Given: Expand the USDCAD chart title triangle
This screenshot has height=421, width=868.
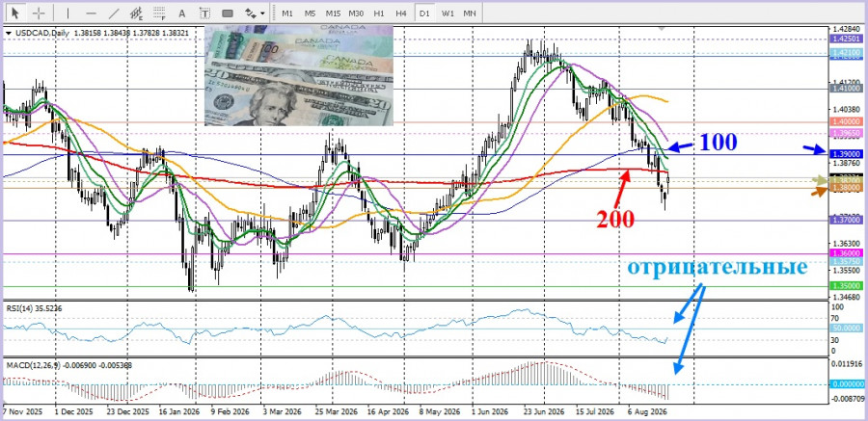Looking at the screenshot, I should click(8, 33).
